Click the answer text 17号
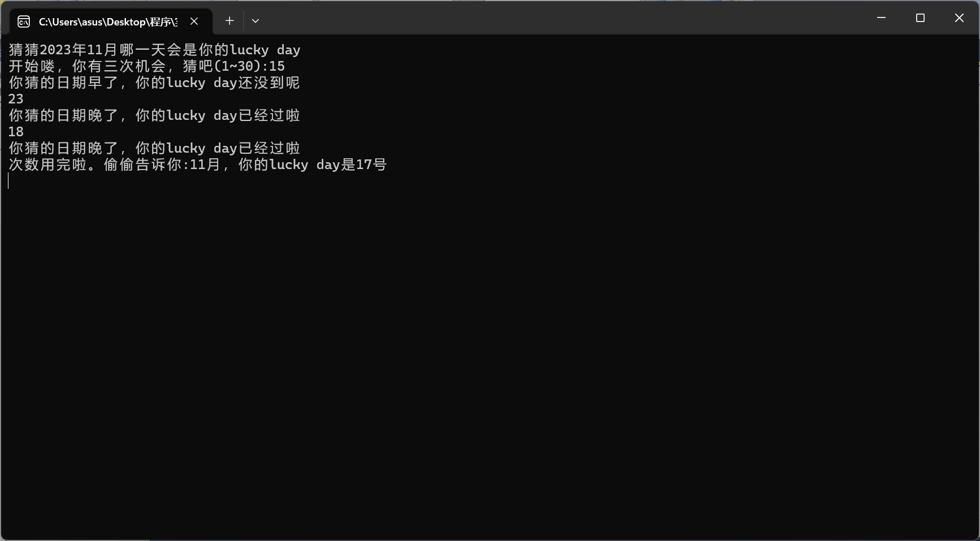The image size is (980, 541). pos(371,165)
